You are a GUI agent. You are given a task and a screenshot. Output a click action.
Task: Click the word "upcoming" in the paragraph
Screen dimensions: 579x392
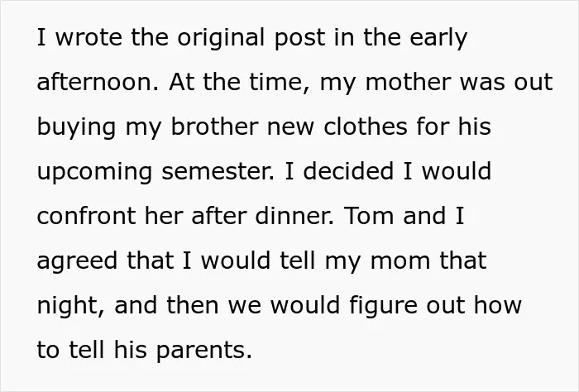(94, 173)
